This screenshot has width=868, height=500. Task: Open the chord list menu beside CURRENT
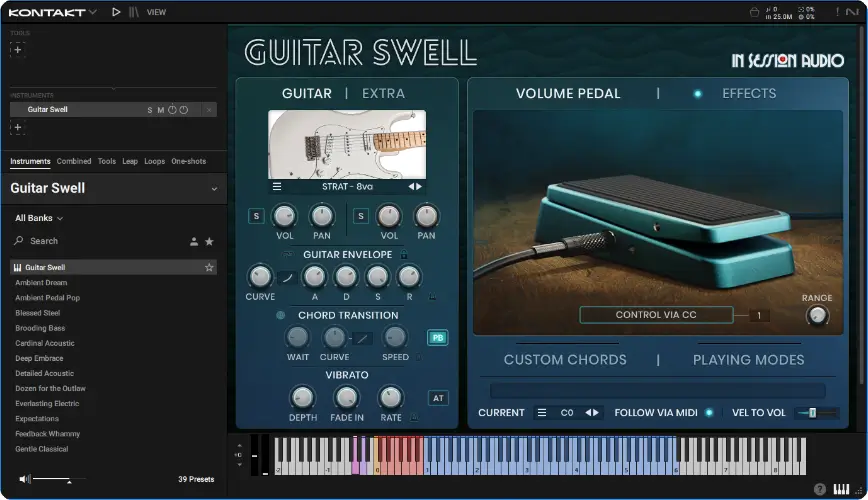point(542,413)
